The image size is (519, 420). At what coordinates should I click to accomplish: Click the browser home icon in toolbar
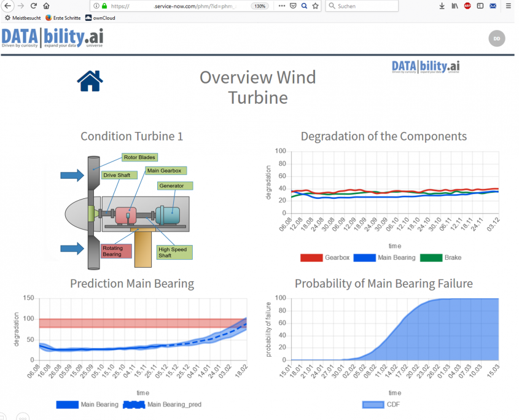pyautogui.click(x=46, y=6)
